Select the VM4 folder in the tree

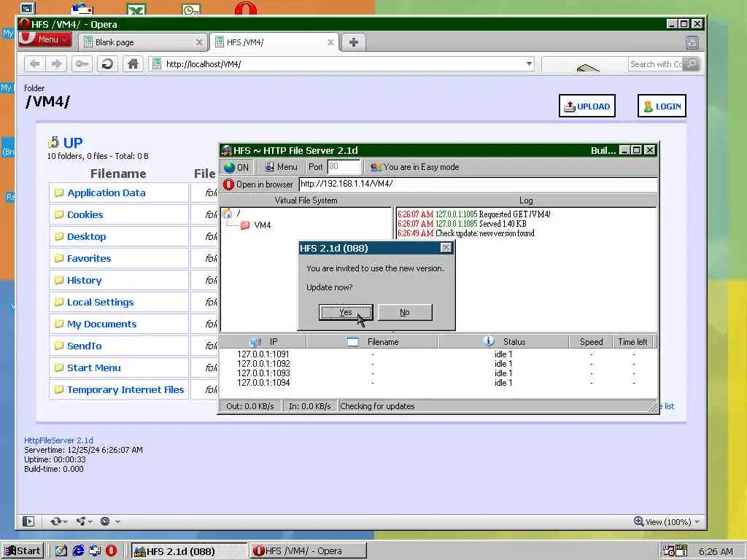(x=256, y=225)
